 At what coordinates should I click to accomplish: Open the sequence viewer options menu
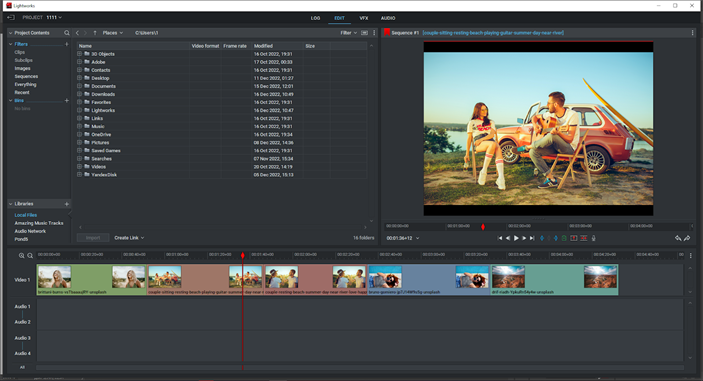click(x=693, y=33)
